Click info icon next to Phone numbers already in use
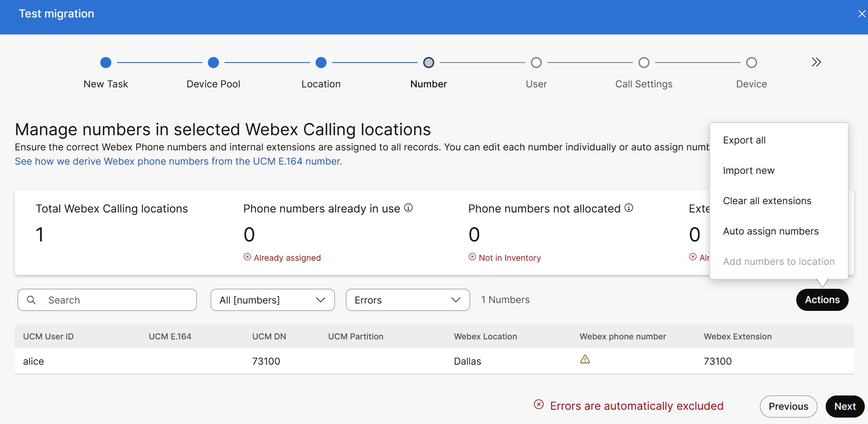Image resolution: width=868 pixels, height=424 pixels. [408, 208]
